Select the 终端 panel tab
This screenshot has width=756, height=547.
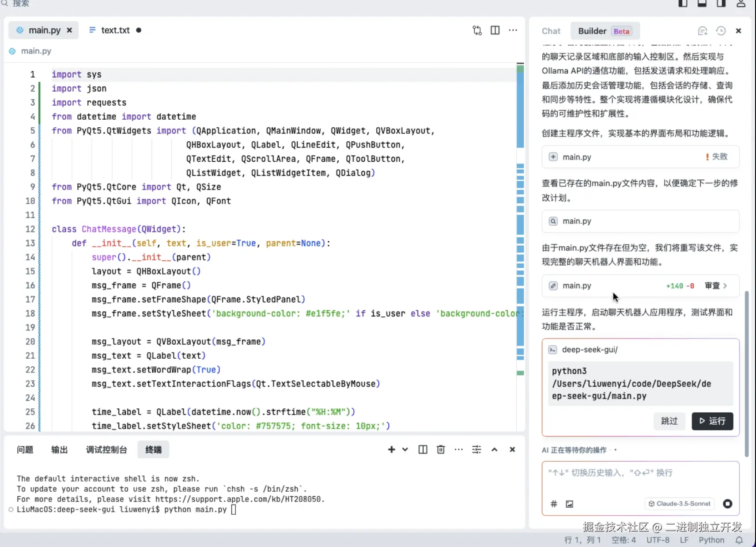153,450
